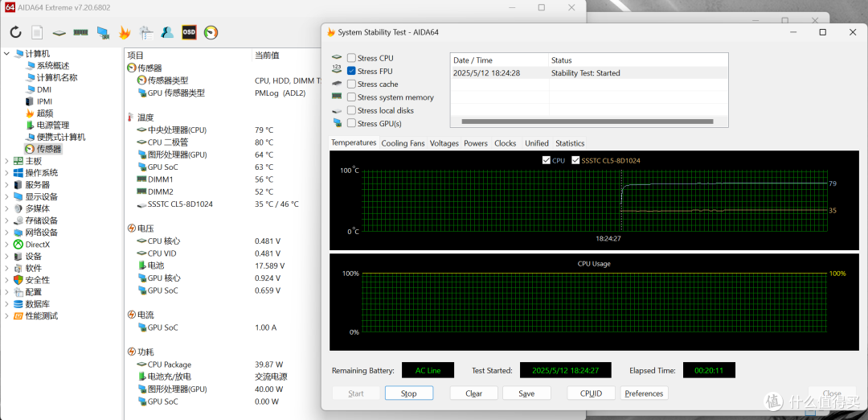Click the Clear button
The width and height of the screenshot is (868, 420).
point(474,393)
